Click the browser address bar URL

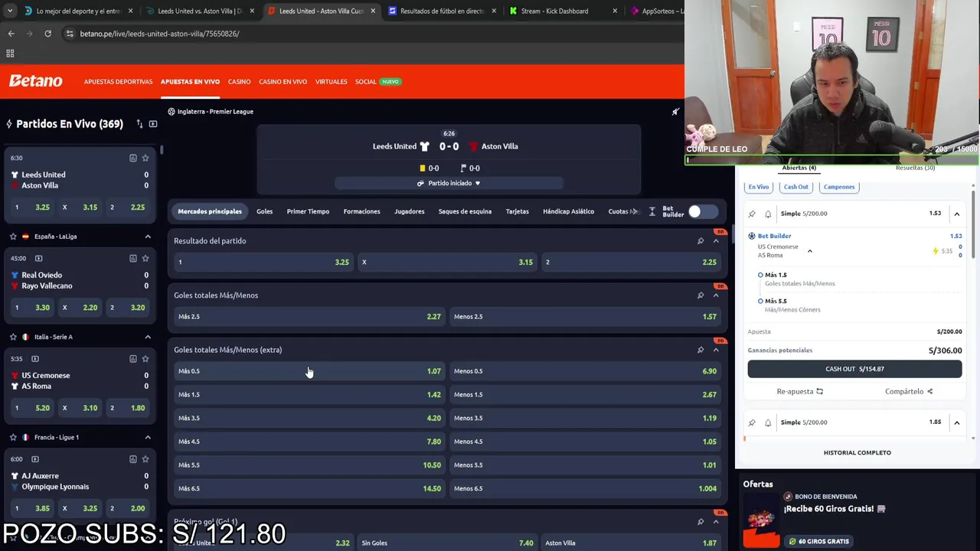coord(159,34)
